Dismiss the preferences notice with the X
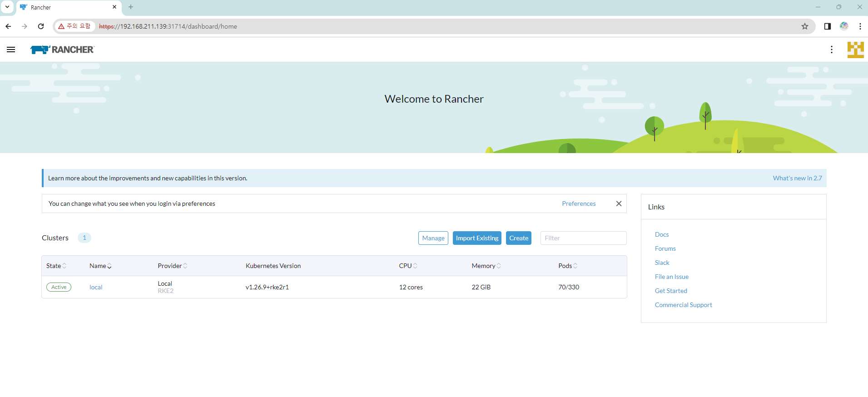Viewport: 868px width, 397px height. pos(619,203)
